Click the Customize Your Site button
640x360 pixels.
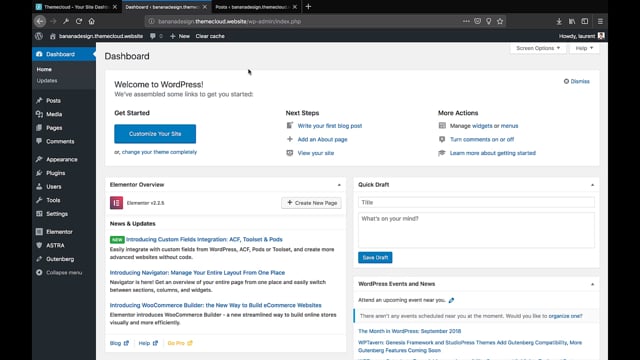click(x=155, y=134)
